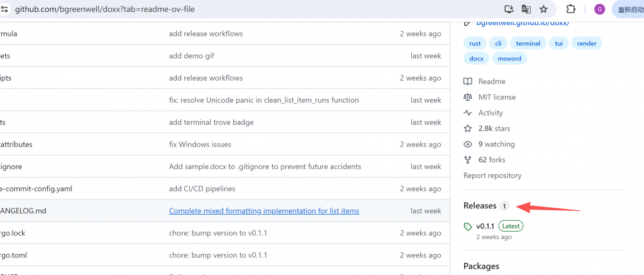Viewport: 644px width, 275px height.
Task: Open the Releases section heading
Action: (x=480, y=206)
